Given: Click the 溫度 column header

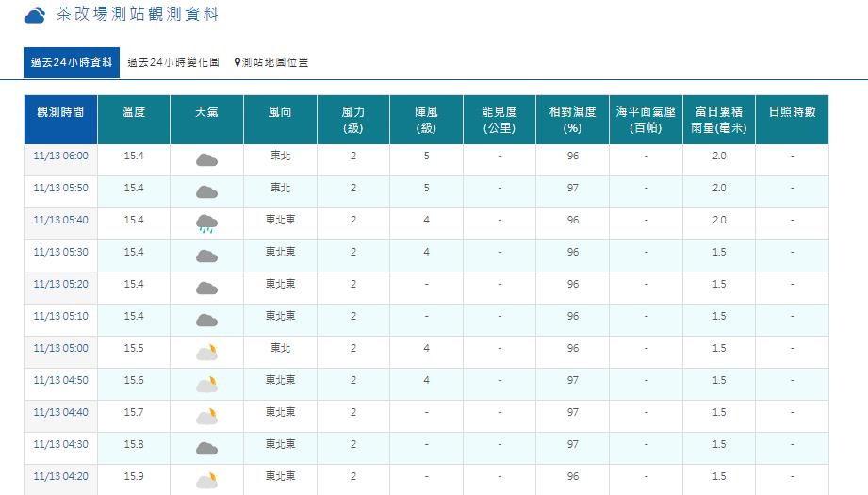Looking at the screenshot, I should [x=134, y=120].
